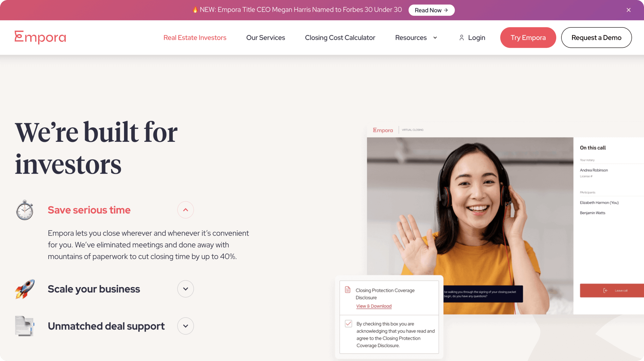Expand the Scale your business section
The image size is (644, 361).
(x=185, y=289)
